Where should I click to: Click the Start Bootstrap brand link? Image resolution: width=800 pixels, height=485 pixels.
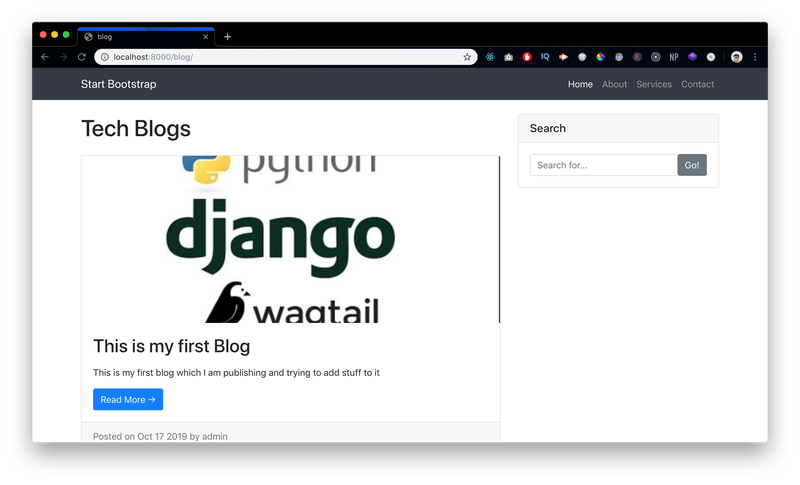(118, 84)
